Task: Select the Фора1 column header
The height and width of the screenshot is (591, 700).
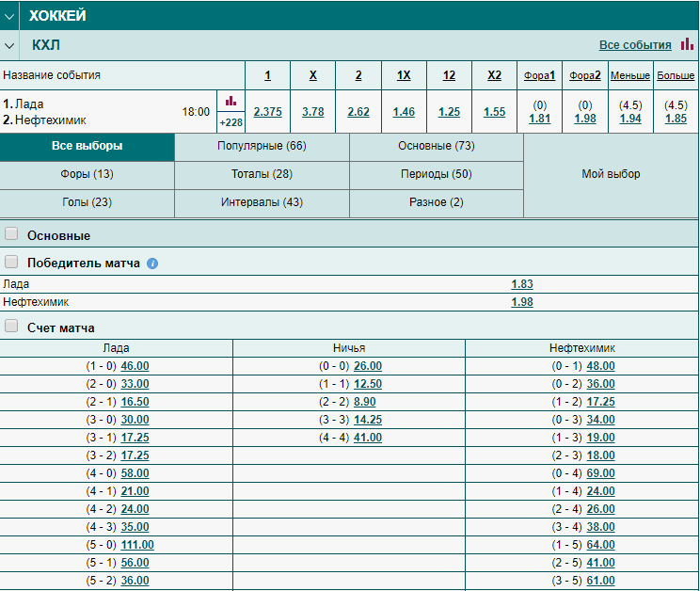Action: pyautogui.click(x=539, y=75)
